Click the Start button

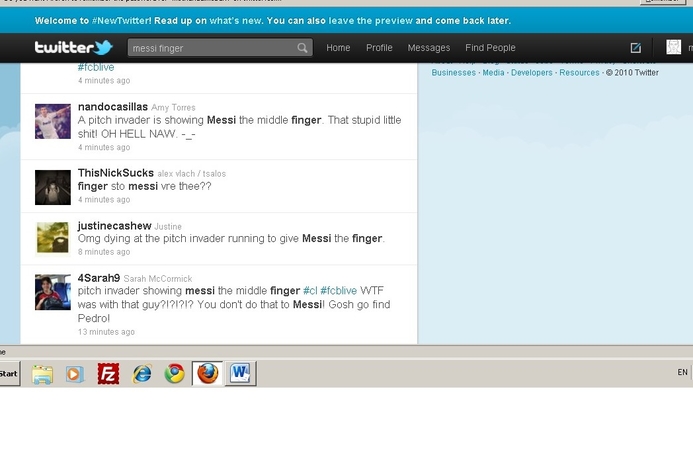(x=9, y=374)
